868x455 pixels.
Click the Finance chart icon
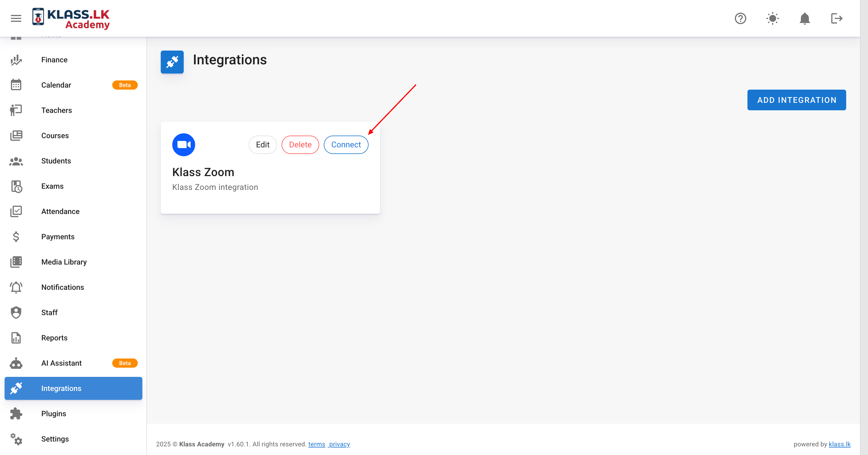click(x=16, y=60)
